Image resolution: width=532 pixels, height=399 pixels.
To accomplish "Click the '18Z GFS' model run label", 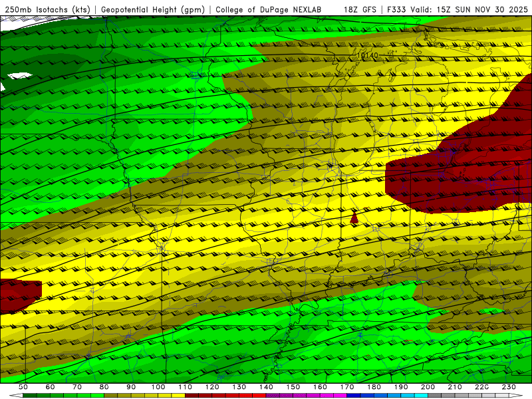I will (360, 10).
